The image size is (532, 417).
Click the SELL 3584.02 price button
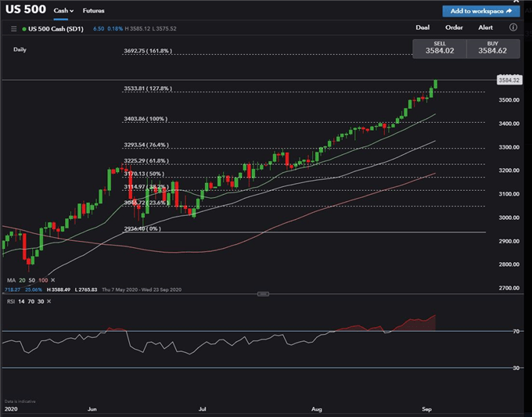tap(440, 49)
